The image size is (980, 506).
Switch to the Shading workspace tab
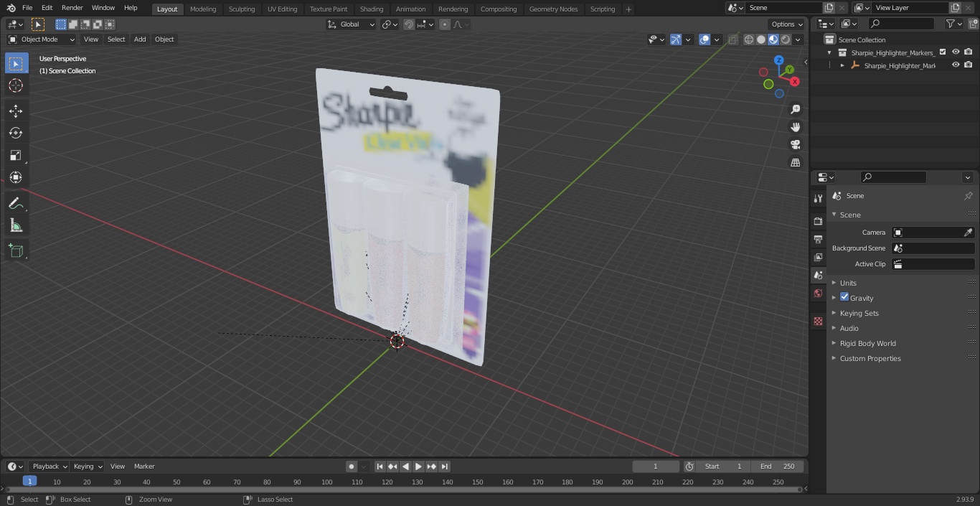pyautogui.click(x=372, y=9)
